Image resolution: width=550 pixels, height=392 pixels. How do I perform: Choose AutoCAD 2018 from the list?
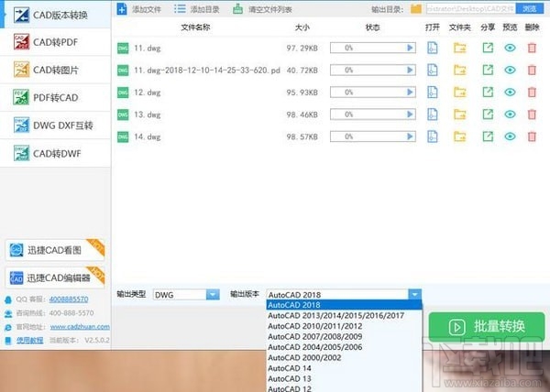(x=344, y=305)
